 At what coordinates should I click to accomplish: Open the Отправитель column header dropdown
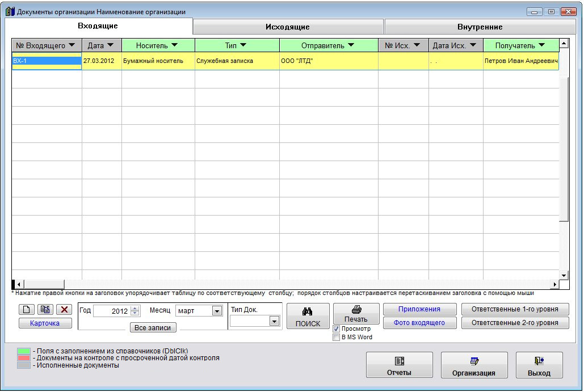click(x=351, y=45)
